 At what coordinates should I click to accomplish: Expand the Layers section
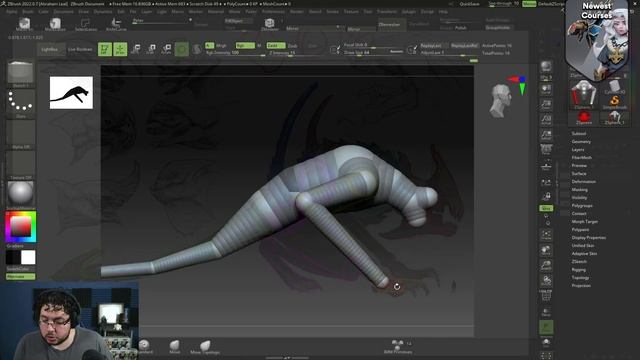click(x=578, y=150)
